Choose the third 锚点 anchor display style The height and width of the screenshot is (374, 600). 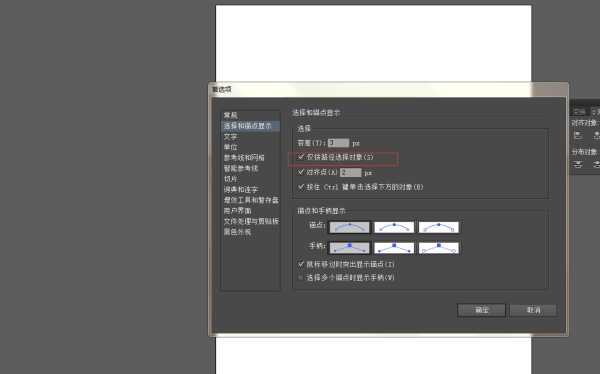tap(439, 227)
